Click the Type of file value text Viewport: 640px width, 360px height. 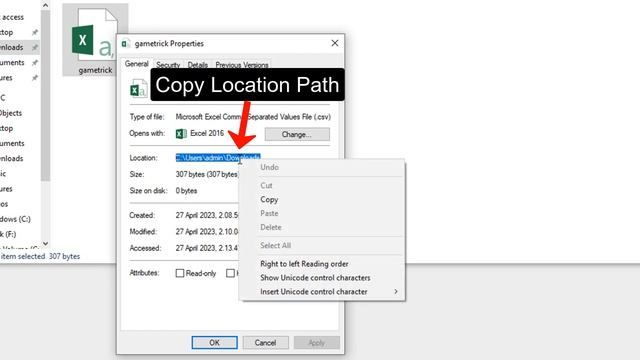tap(253, 117)
